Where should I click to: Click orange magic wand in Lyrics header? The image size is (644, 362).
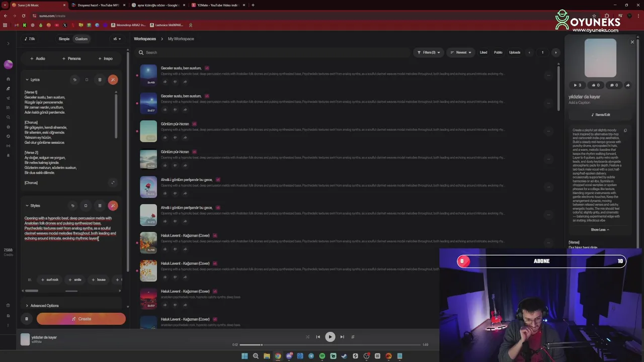point(113,79)
